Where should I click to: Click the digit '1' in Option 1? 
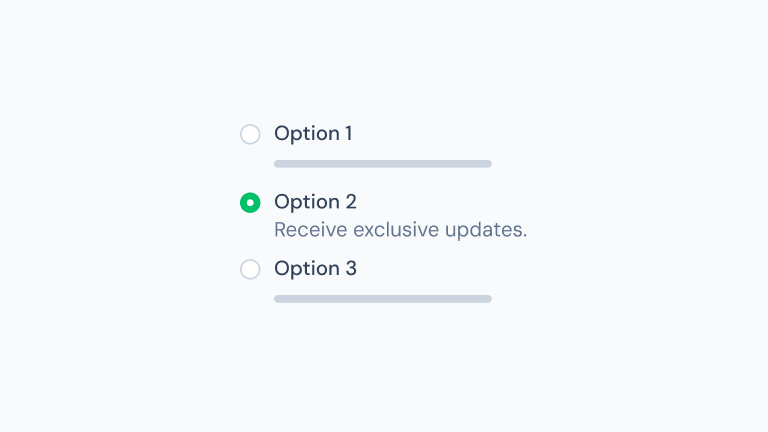tap(348, 134)
